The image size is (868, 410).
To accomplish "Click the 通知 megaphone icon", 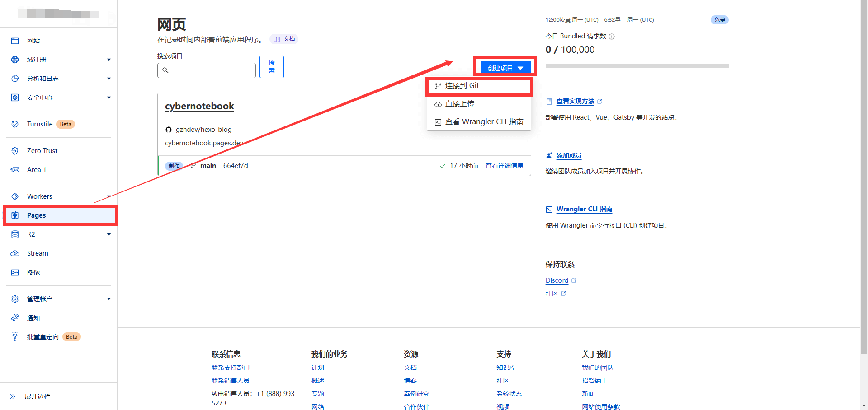I will [15, 318].
